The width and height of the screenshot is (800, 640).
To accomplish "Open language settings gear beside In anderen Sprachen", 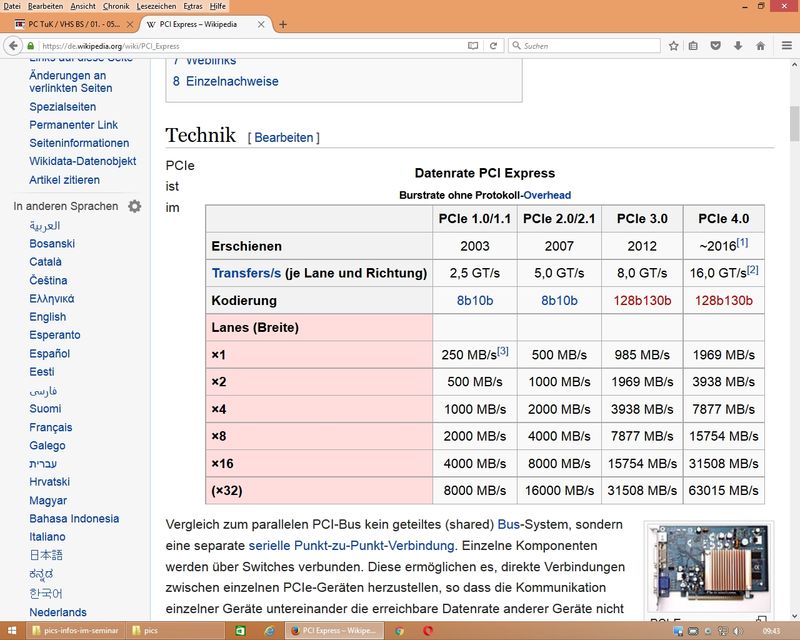I will pyautogui.click(x=134, y=206).
